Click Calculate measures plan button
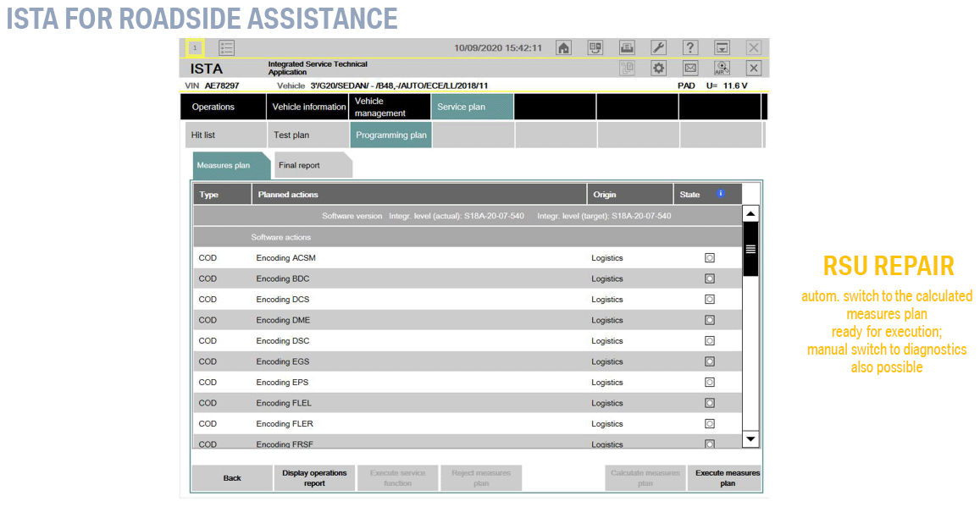The width and height of the screenshot is (980, 507). click(645, 478)
